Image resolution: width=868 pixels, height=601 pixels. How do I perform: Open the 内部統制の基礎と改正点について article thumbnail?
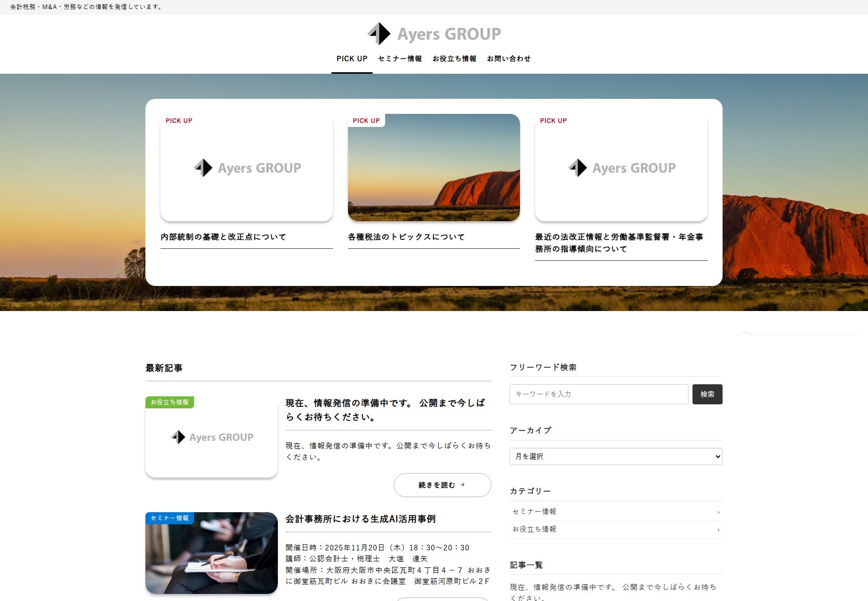click(x=246, y=168)
